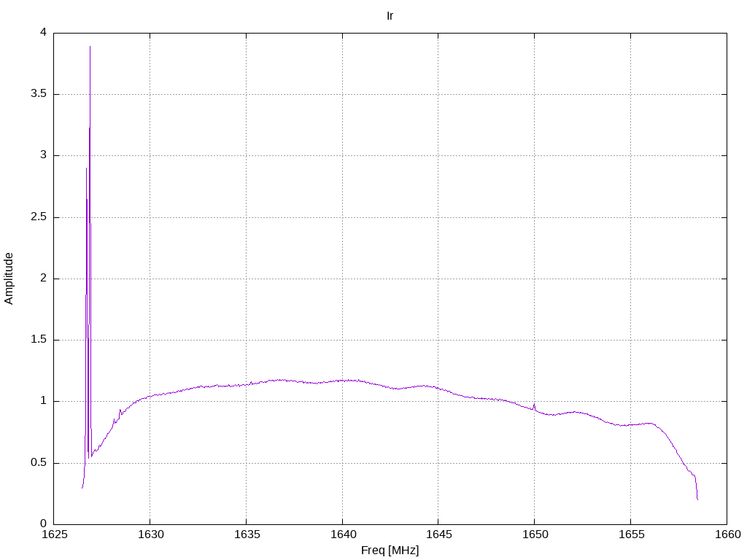Click the x-axis tick label 1655

click(x=631, y=534)
